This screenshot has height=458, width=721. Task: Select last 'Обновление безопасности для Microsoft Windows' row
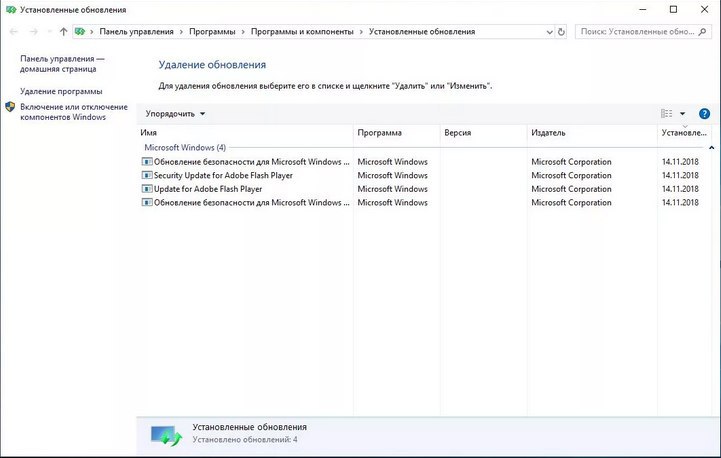(423, 202)
